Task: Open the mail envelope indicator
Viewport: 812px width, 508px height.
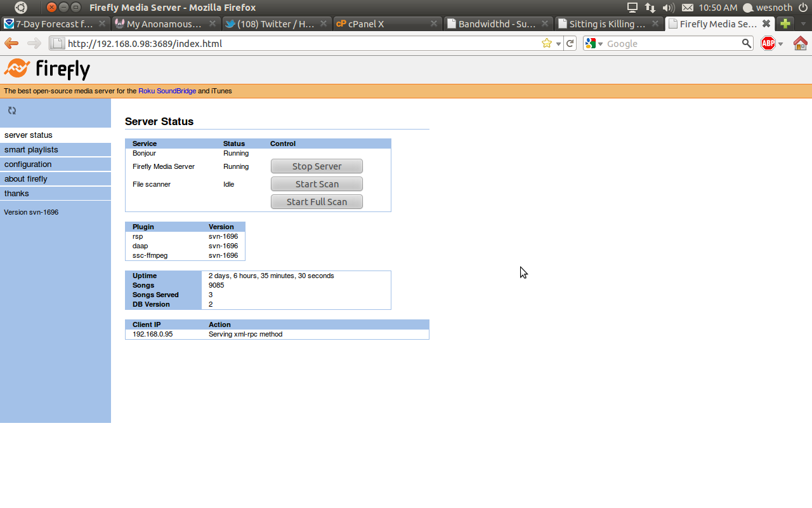Action: tap(688, 8)
